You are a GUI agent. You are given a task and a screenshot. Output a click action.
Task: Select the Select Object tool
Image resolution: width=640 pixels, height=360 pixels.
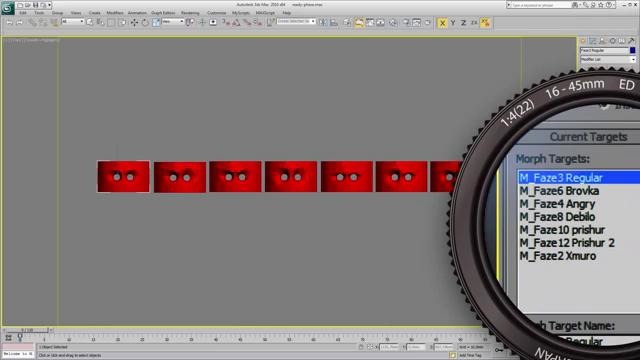(90, 23)
